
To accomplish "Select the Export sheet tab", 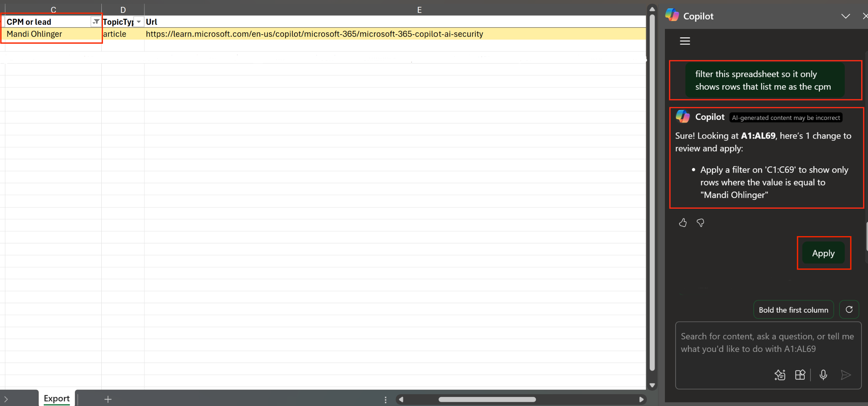I will 57,398.
